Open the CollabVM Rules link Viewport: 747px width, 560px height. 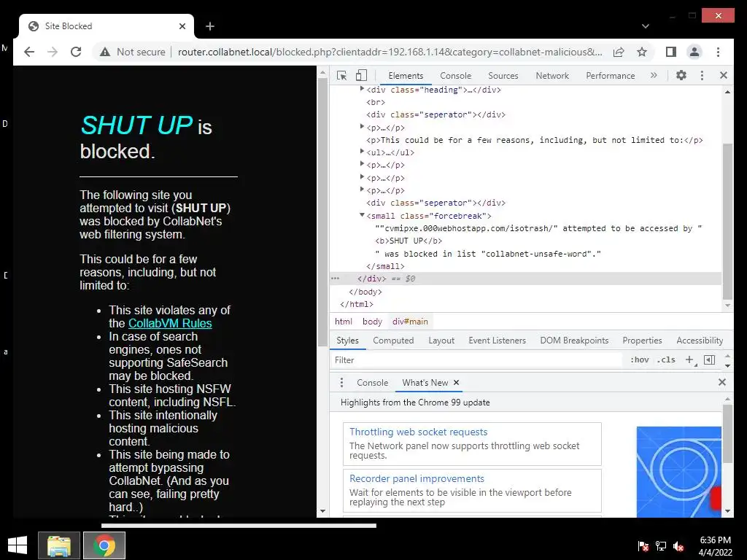tap(170, 323)
